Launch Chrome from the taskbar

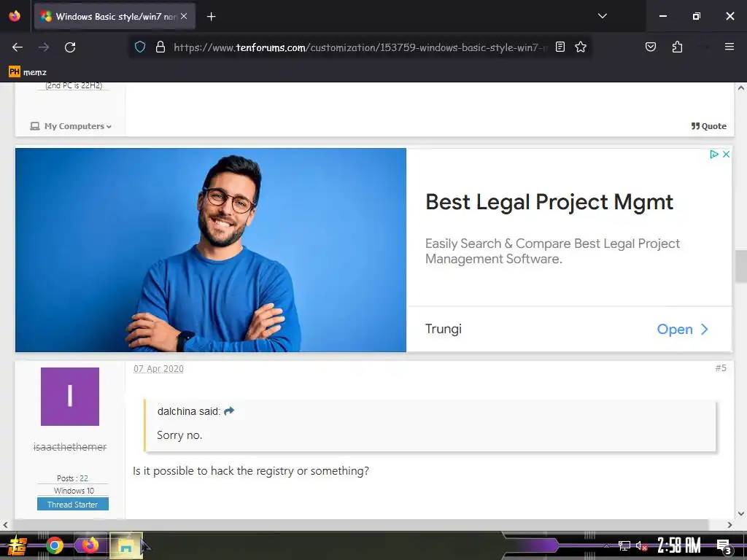(x=54, y=545)
